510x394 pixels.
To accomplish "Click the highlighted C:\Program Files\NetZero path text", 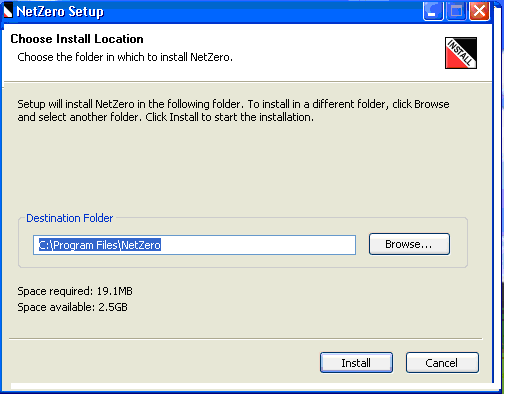I will 100,245.
